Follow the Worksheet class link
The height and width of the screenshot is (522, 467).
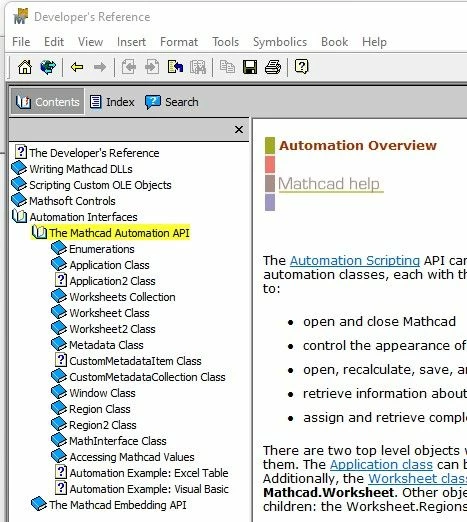pyautogui.click(x=418, y=478)
